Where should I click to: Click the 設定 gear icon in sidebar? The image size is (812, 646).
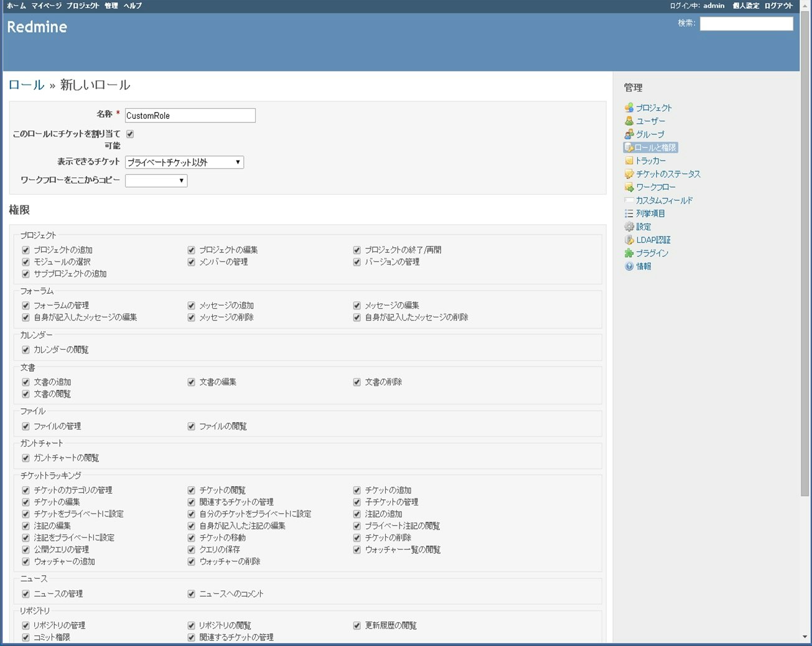click(629, 227)
